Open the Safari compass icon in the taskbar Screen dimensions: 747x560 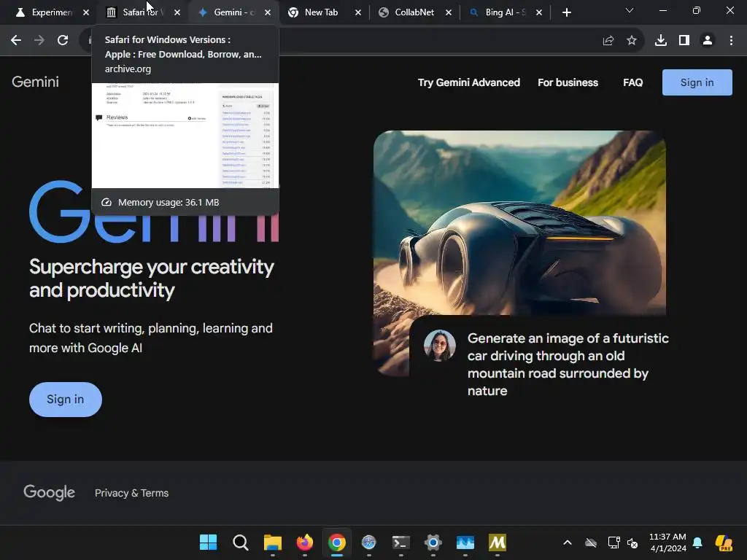[368, 542]
